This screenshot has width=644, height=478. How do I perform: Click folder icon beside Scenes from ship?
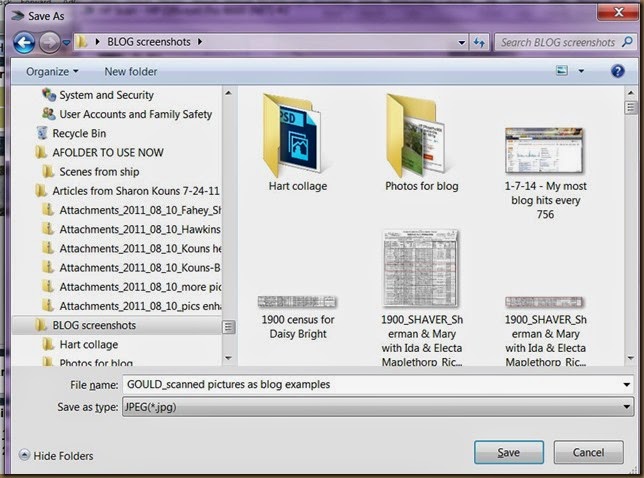(48, 172)
